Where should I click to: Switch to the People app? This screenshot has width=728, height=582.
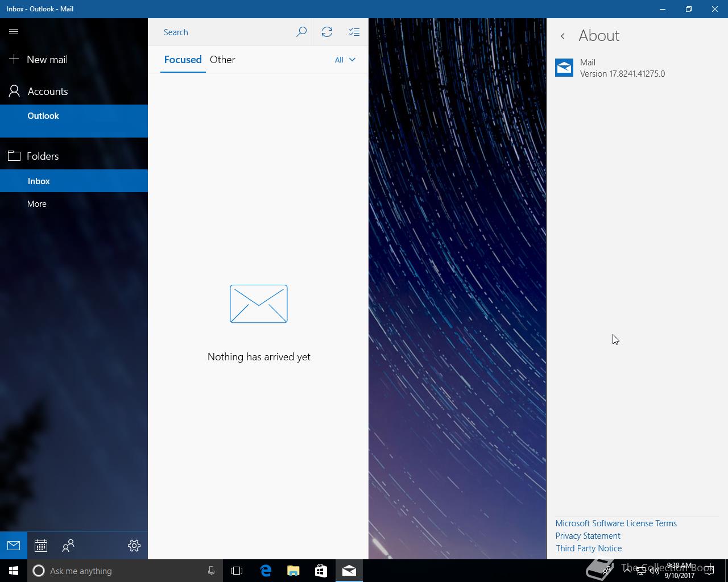tap(68, 546)
